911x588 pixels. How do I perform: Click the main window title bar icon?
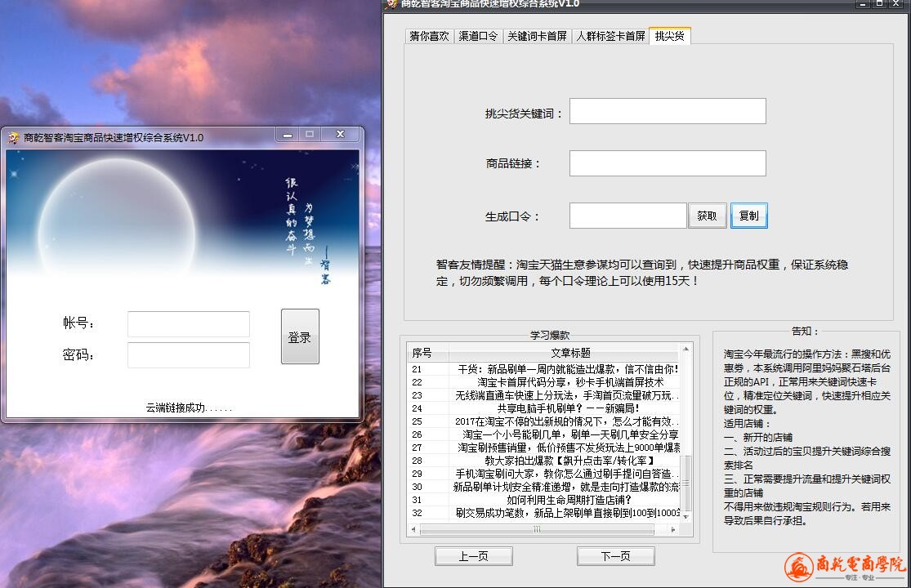click(392, 3)
